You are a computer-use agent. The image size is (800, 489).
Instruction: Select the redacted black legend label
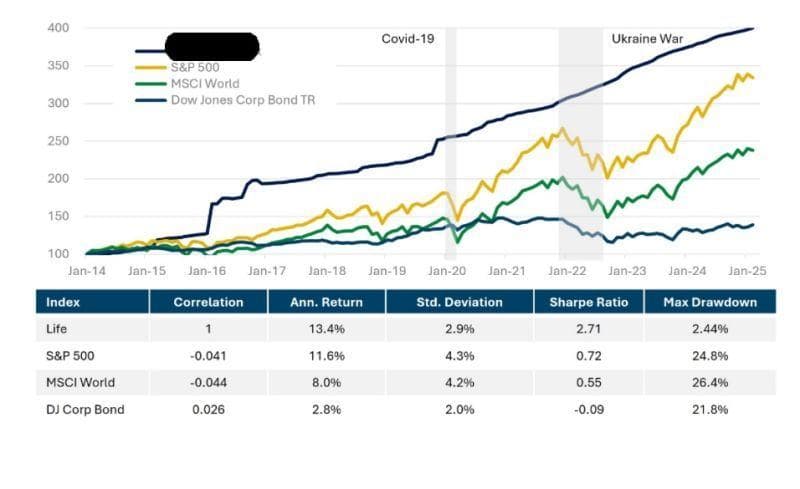click(x=210, y=45)
